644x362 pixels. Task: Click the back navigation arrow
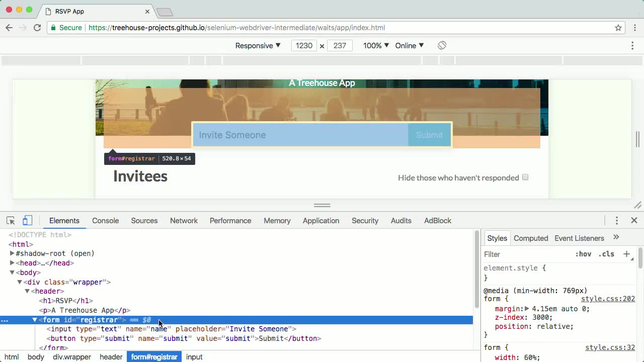click(x=9, y=28)
